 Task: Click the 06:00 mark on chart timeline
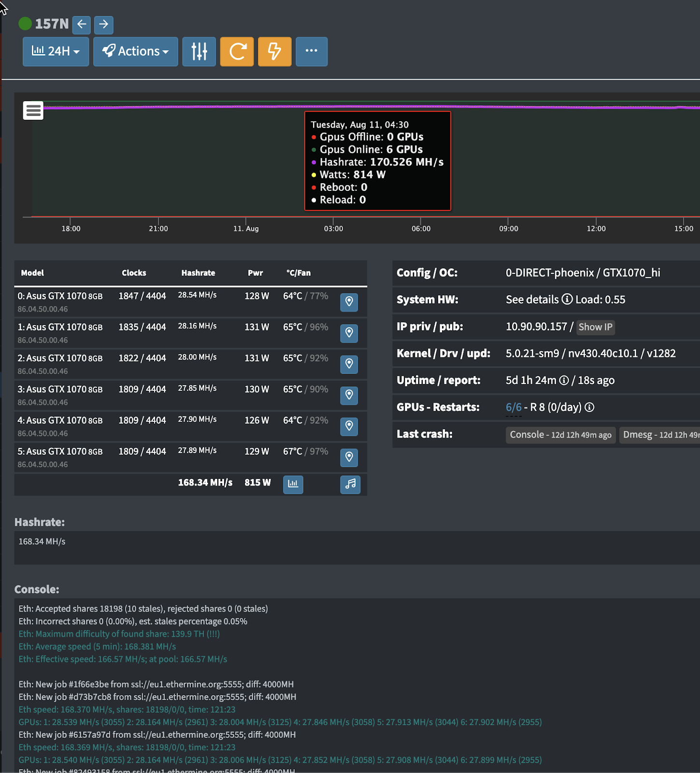(421, 229)
